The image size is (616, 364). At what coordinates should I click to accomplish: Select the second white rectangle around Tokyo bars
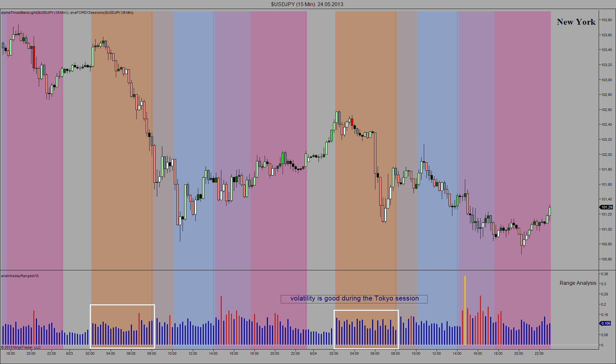[x=366, y=329]
